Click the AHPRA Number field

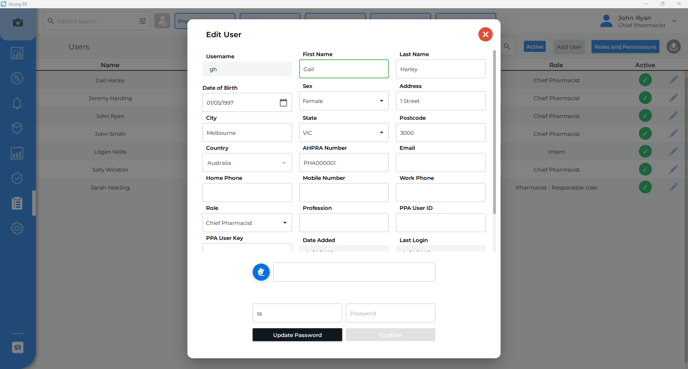coord(344,163)
